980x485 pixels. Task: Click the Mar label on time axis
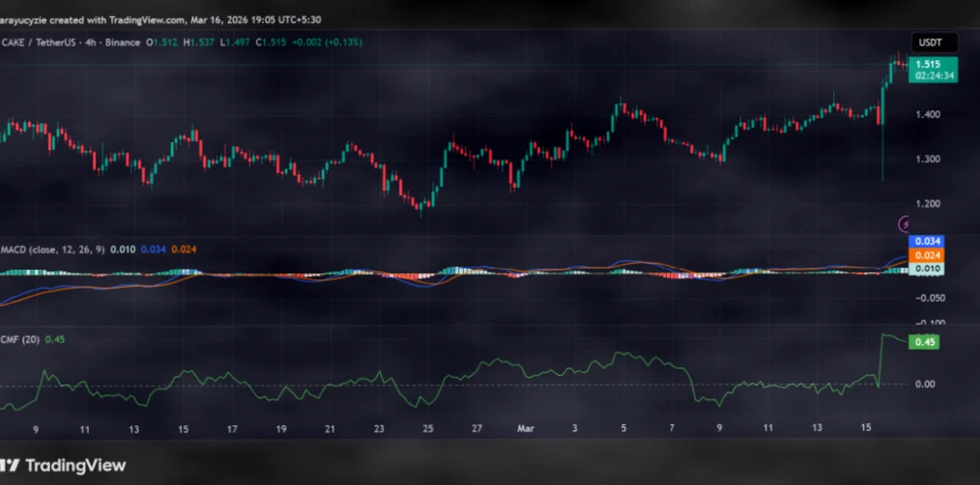point(526,426)
